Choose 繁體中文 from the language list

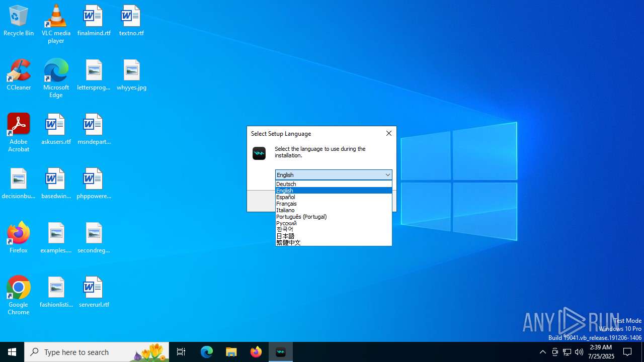[x=334, y=242]
